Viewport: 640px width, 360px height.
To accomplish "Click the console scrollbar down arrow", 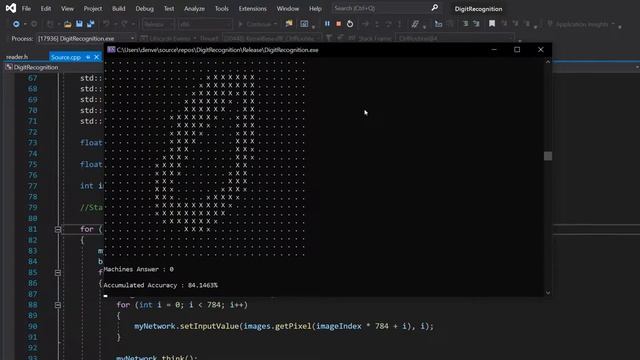I will [x=548, y=293].
